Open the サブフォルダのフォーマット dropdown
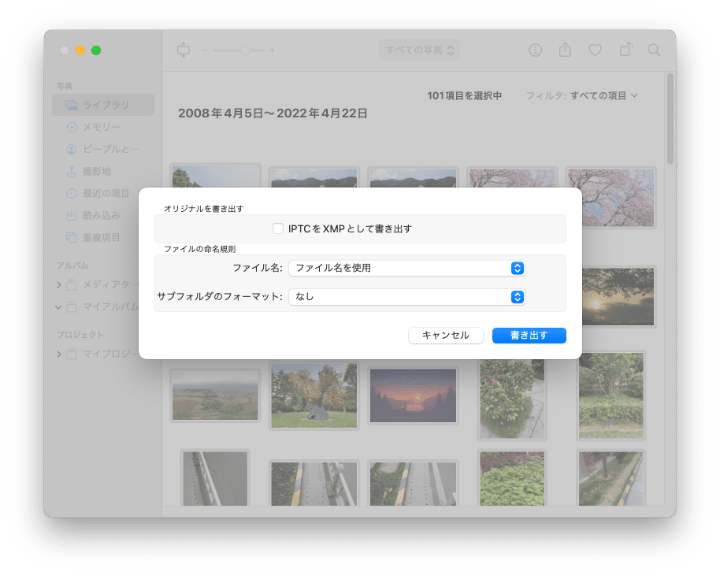The height and width of the screenshot is (575, 720). coord(407,297)
